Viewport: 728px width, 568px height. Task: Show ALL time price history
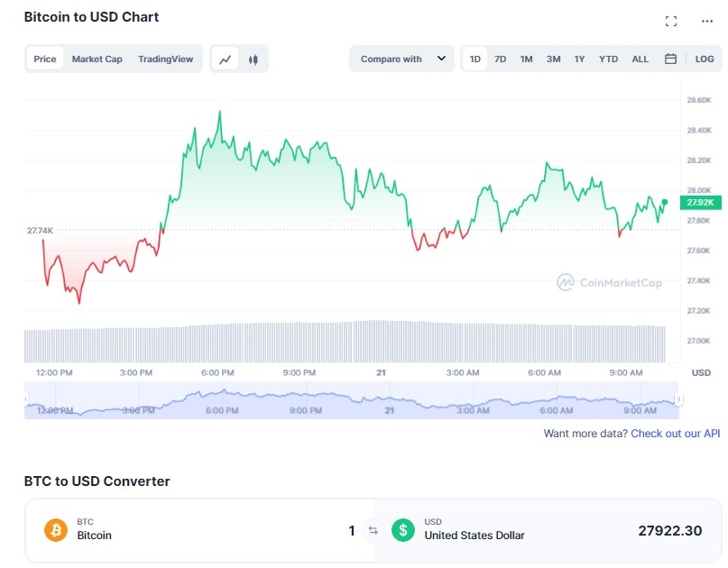pos(640,59)
